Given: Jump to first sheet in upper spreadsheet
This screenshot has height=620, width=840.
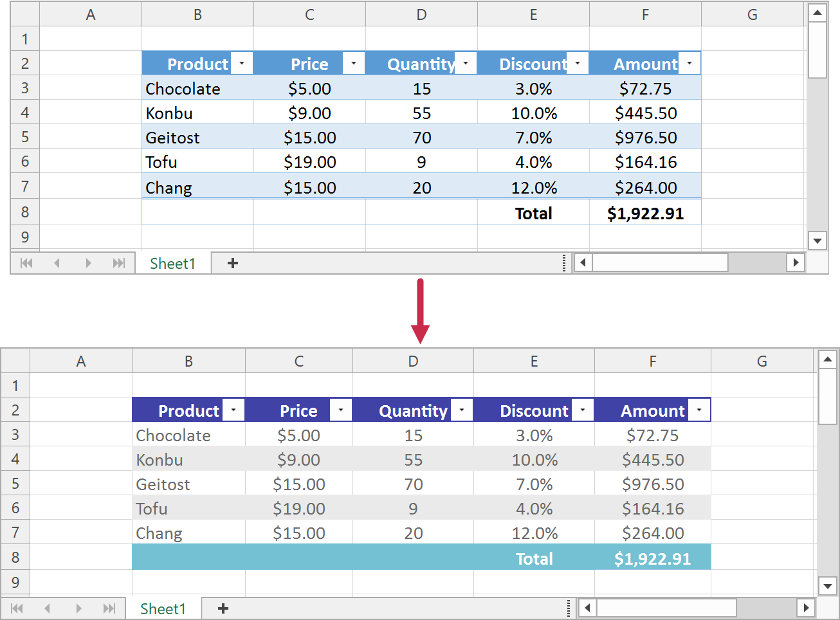Looking at the screenshot, I should (x=26, y=263).
